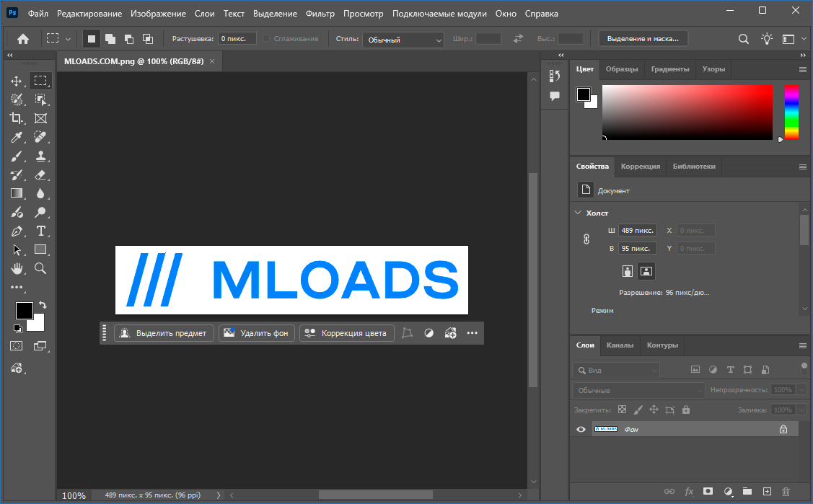
Task: Hide the Фон layer visibility
Action: click(580, 428)
